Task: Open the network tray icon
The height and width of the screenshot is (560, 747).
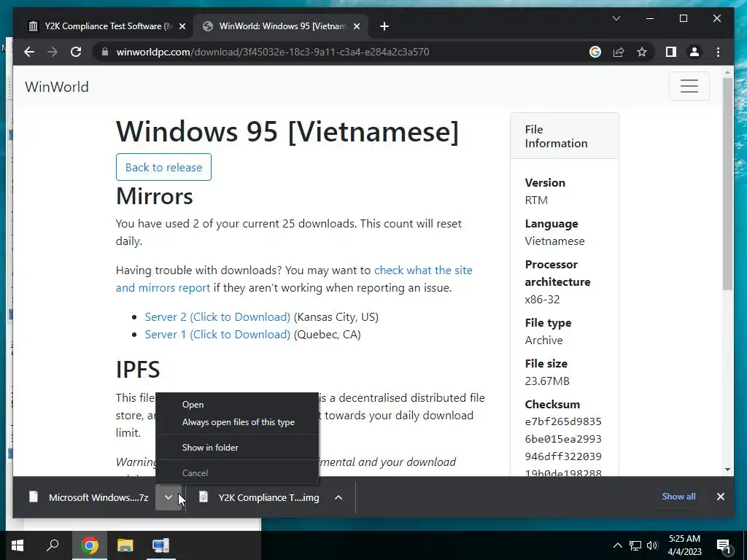Action: (x=635, y=545)
